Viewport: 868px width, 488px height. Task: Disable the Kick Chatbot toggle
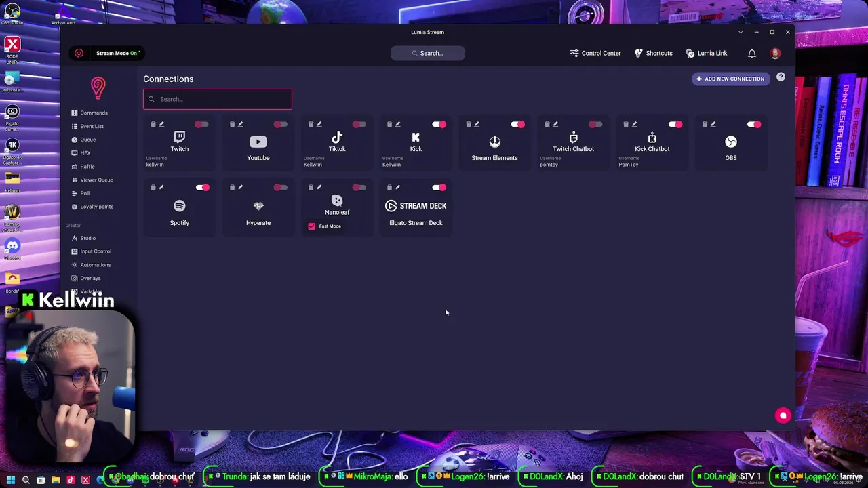pyautogui.click(x=675, y=124)
